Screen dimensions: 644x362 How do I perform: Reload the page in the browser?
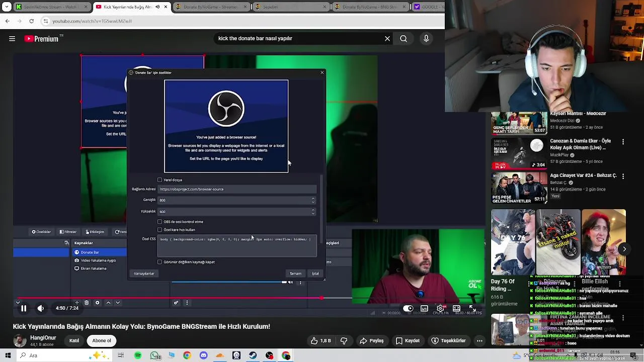pyautogui.click(x=31, y=21)
